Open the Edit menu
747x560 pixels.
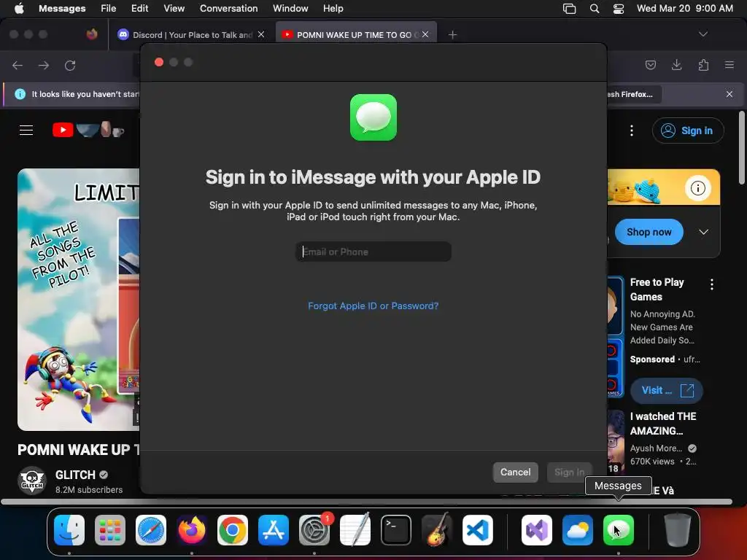tap(139, 8)
